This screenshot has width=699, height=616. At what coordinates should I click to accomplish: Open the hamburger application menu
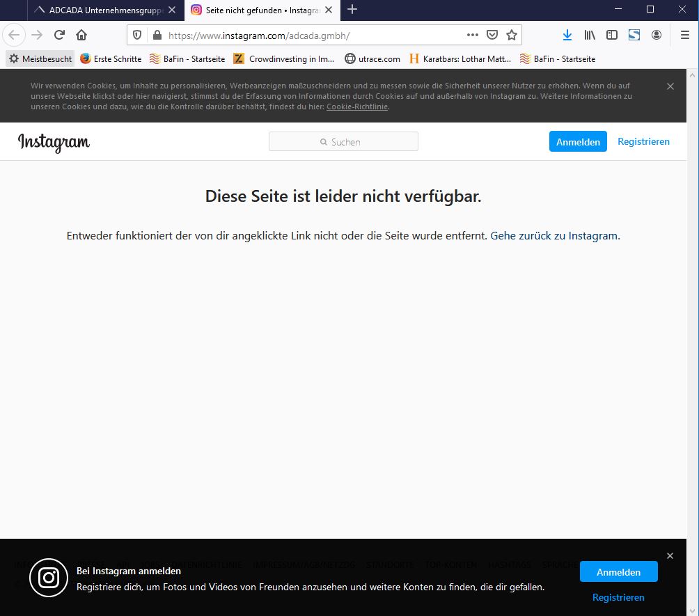coord(685,35)
